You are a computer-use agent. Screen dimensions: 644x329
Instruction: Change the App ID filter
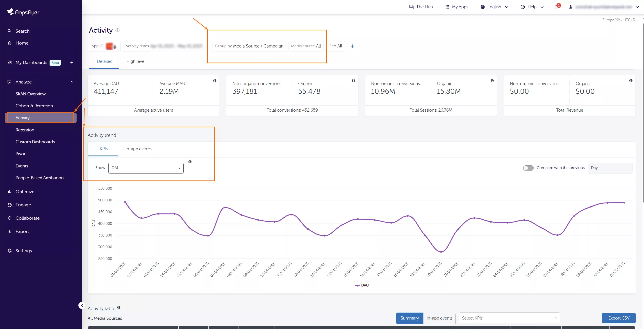pyautogui.click(x=105, y=46)
